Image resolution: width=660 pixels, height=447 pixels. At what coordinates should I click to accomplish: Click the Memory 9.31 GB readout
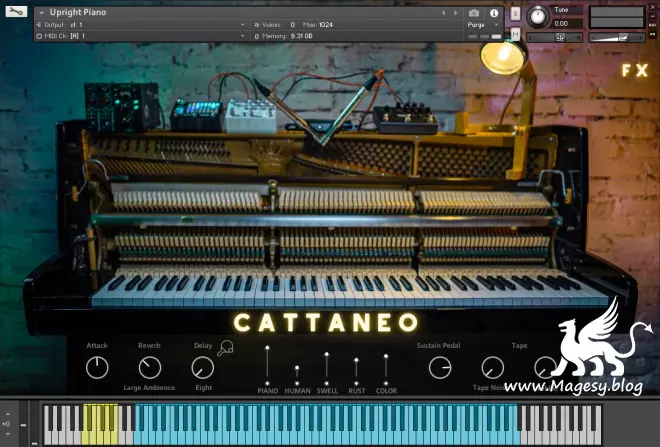pos(301,36)
